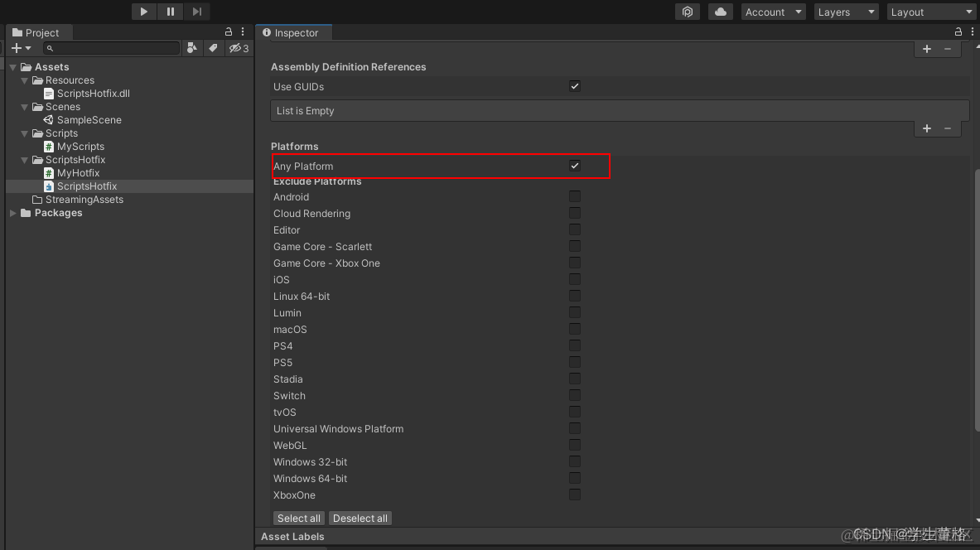Click the Inspector vertical scrollbar
Viewport: 980px width, 550px height.
[x=977, y=300]
